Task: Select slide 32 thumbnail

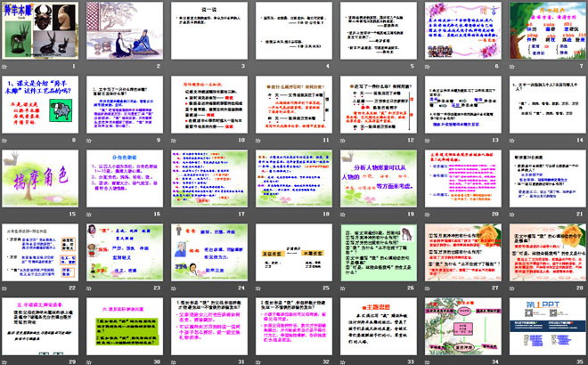Action: [294, 326]
